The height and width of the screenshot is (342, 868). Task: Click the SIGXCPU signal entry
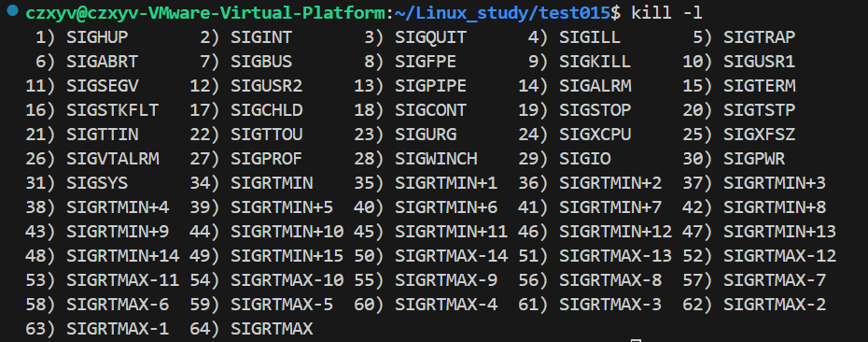click(x=595, y=135)
